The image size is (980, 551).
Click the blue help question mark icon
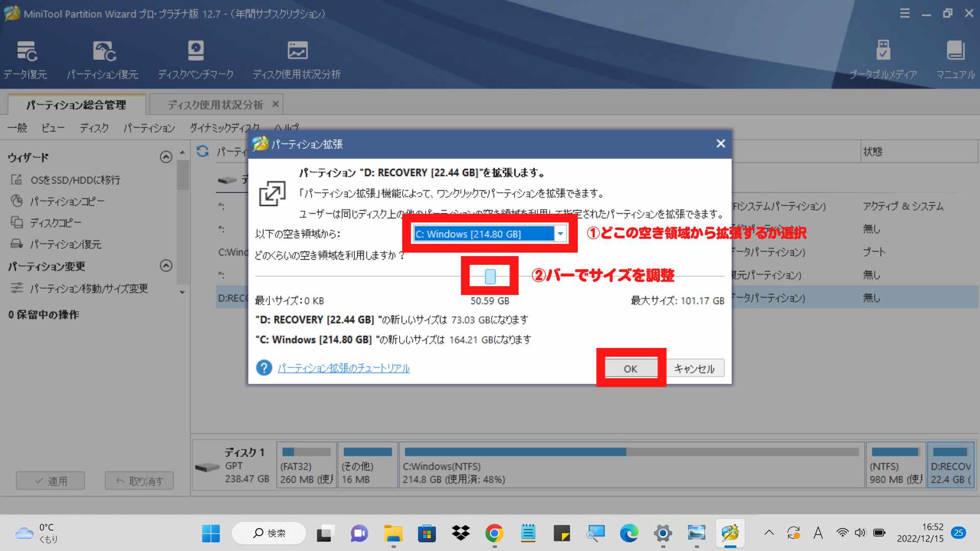point(264,368)
